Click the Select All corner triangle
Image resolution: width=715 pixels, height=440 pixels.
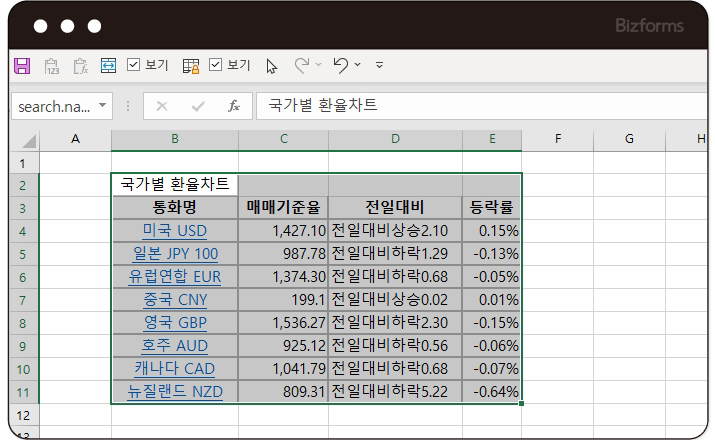pos(27,140)
